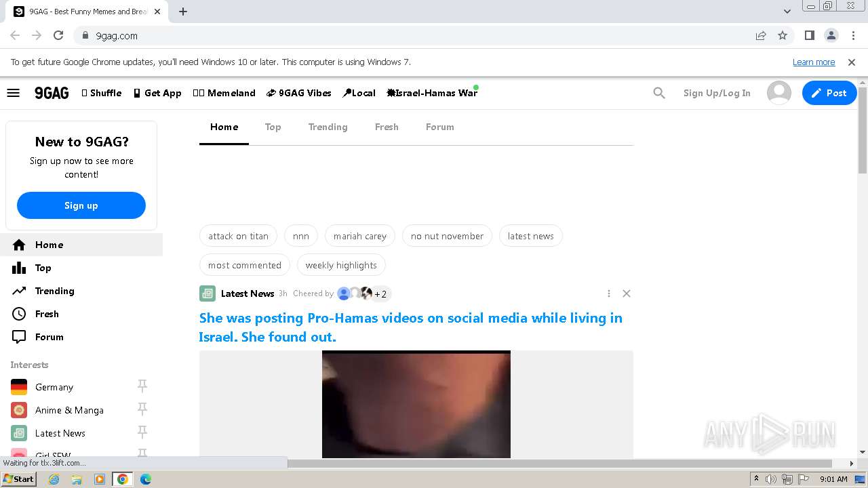Click Sign Up/Log In
Screen dimensions: 868x488
(717, 93)
